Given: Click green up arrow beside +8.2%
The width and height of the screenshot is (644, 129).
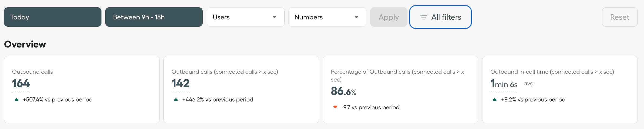Looking at the screenshot, I should [x=495, y=100].
